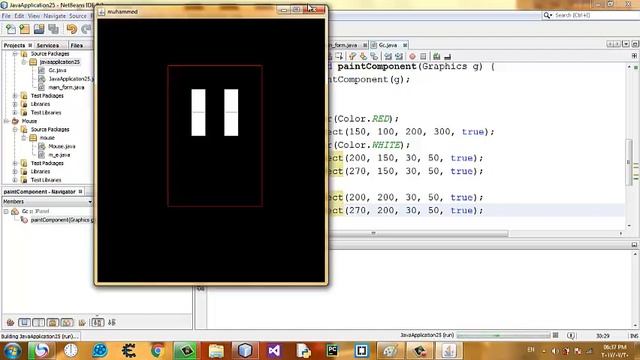Open PyCharm from the taskbar
The image size is (640, 360).
(x=333, y=351)
